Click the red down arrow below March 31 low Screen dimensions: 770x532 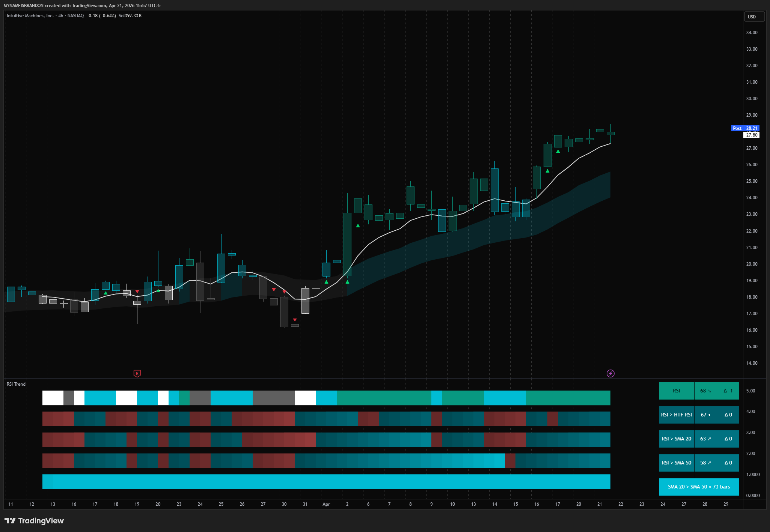coord(295,320)
